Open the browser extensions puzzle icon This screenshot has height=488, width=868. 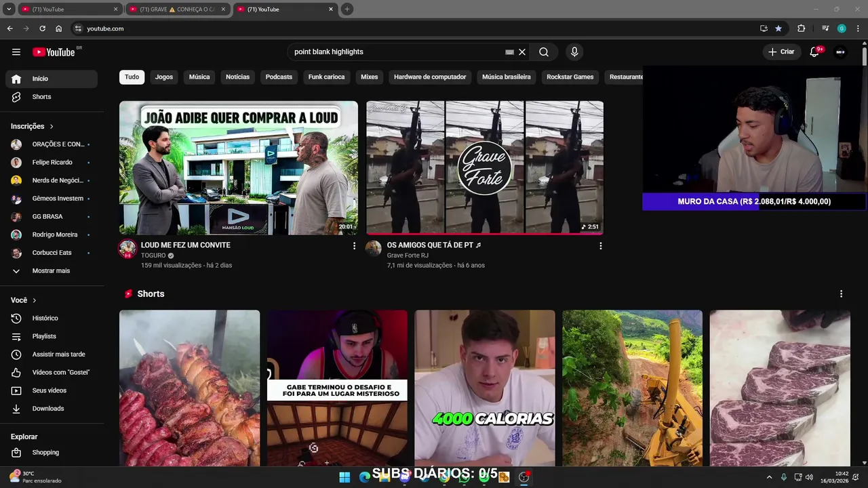point(801,28)
